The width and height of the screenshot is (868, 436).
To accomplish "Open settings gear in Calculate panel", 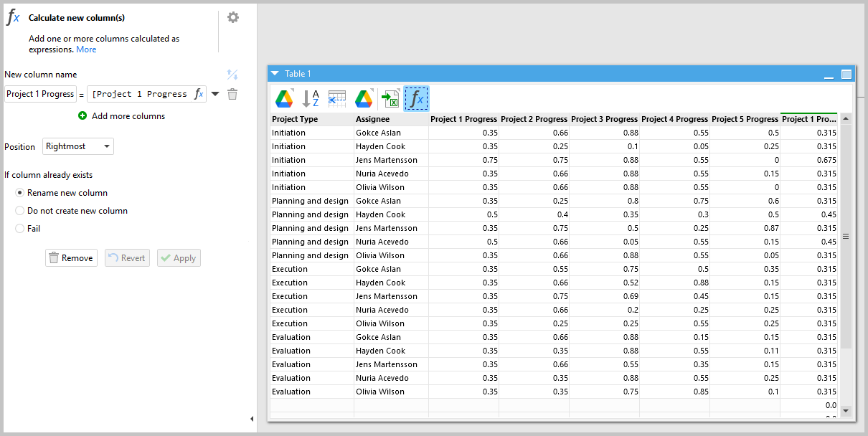I will (x=233, y=17).
